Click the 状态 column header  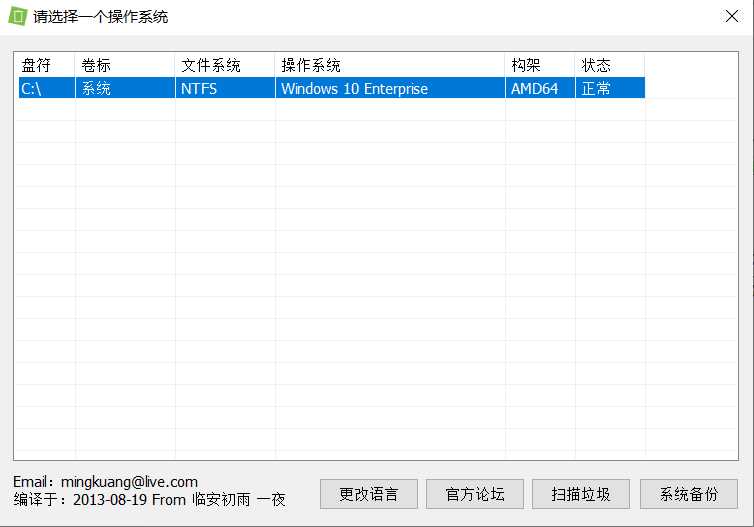tap(610, 65)
